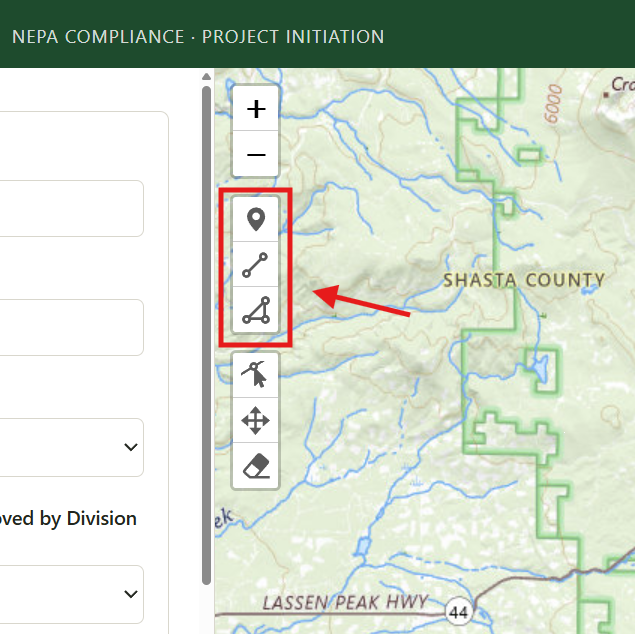Click the SHASTA COUNTY map label

pos(524,280)
